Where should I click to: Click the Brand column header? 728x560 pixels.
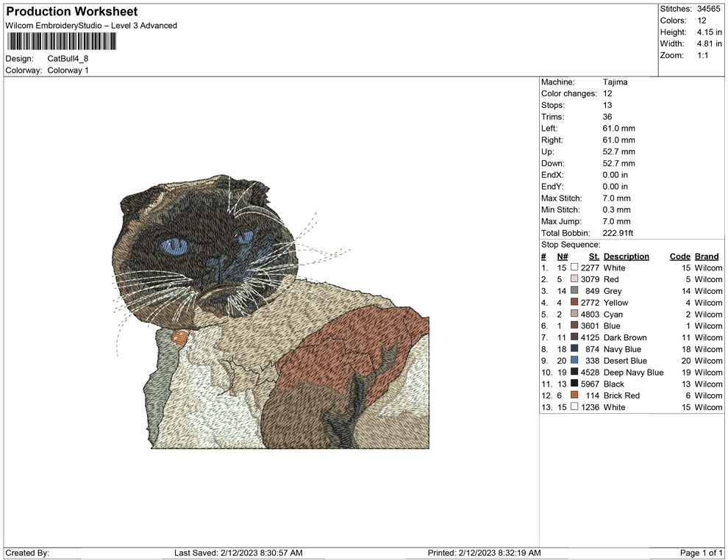pyautogui.click(x=705, y=256)
